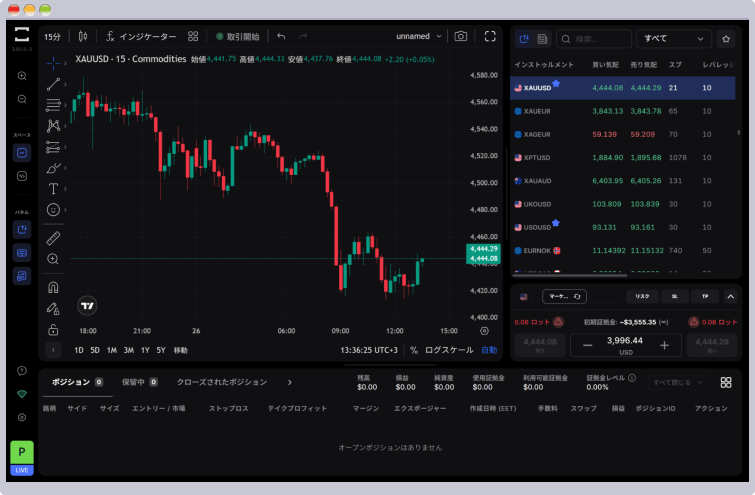Select the ruler measure tool
Image resolution: width=755 pixels, height=495 pixels.
coord(53,238)
